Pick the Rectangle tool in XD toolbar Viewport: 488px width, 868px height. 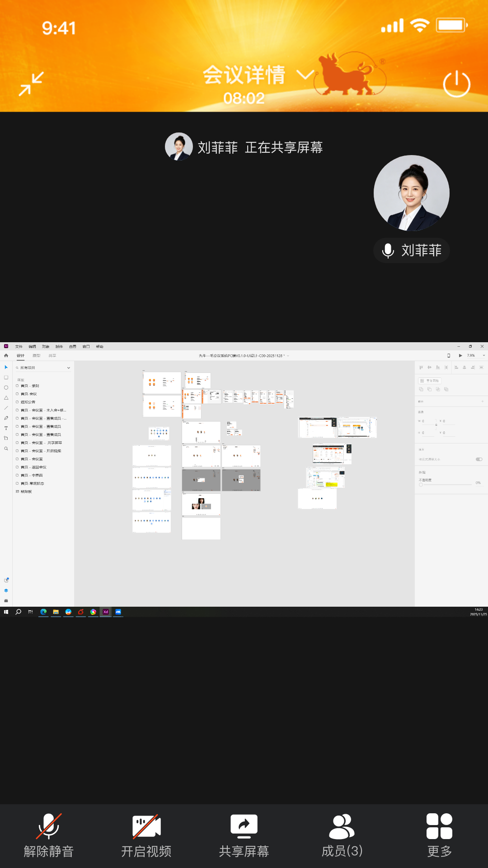coord(6,377)
